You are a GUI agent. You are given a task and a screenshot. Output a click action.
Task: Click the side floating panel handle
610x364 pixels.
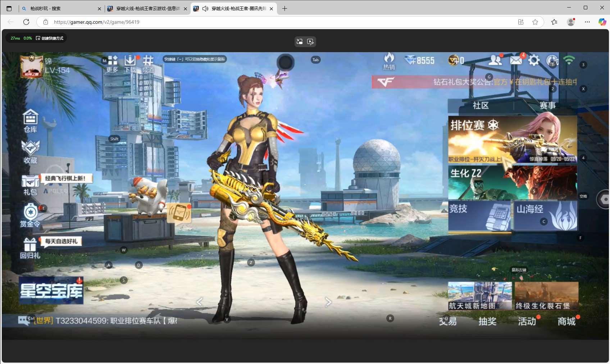coord(603,199)
